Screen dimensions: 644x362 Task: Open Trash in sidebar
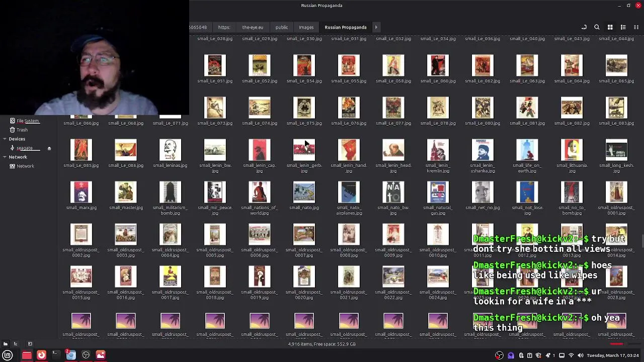pos(22,130)
